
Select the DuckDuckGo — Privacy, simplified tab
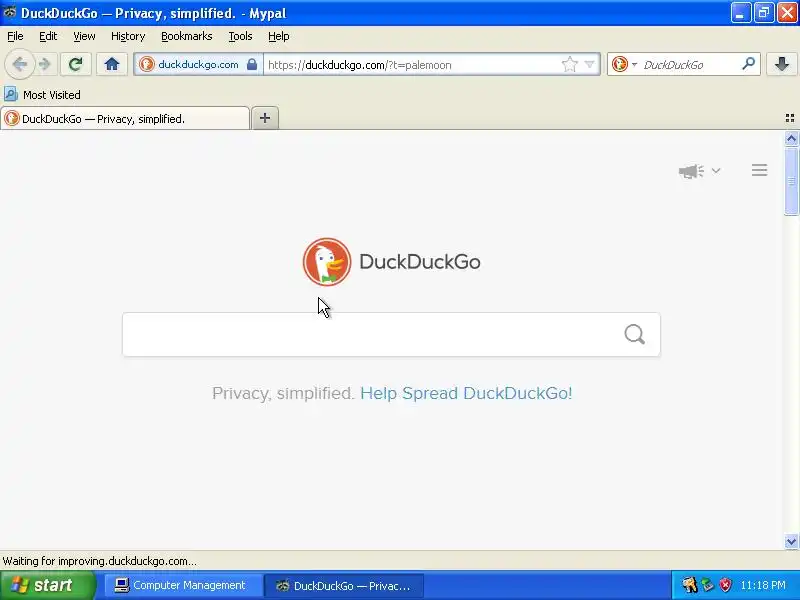pos(125,118)
